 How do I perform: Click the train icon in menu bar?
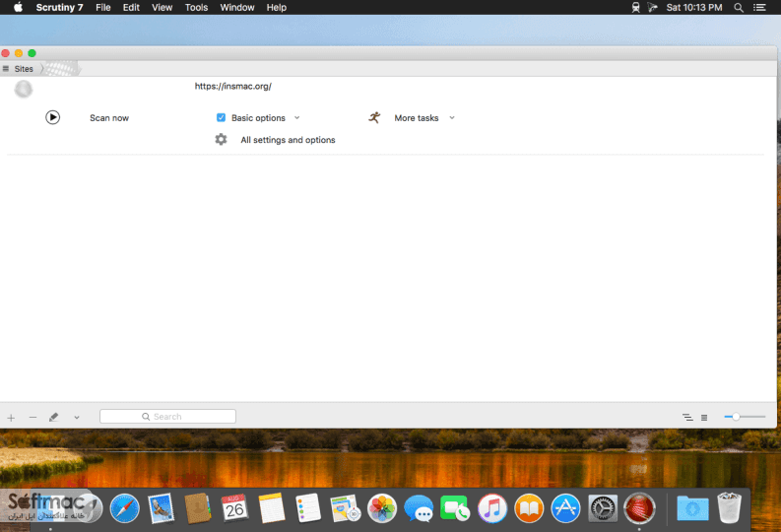pyautogui.click(x=635, y=8)
